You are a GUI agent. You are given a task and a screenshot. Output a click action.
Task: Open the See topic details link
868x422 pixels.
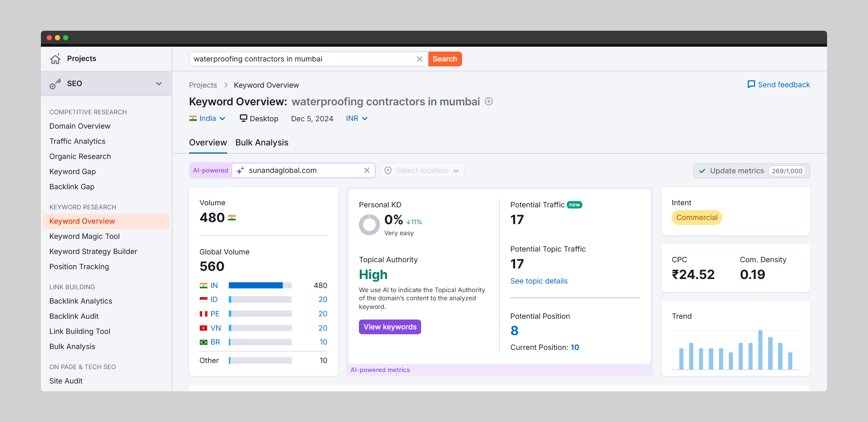click(x=539, y=281)
